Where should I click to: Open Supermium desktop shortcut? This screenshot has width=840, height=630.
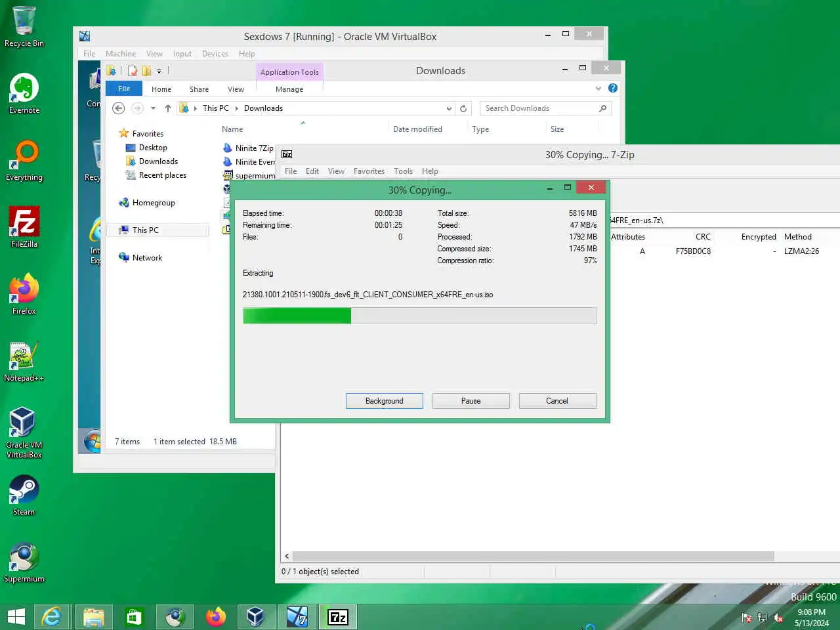click(24, 562)
